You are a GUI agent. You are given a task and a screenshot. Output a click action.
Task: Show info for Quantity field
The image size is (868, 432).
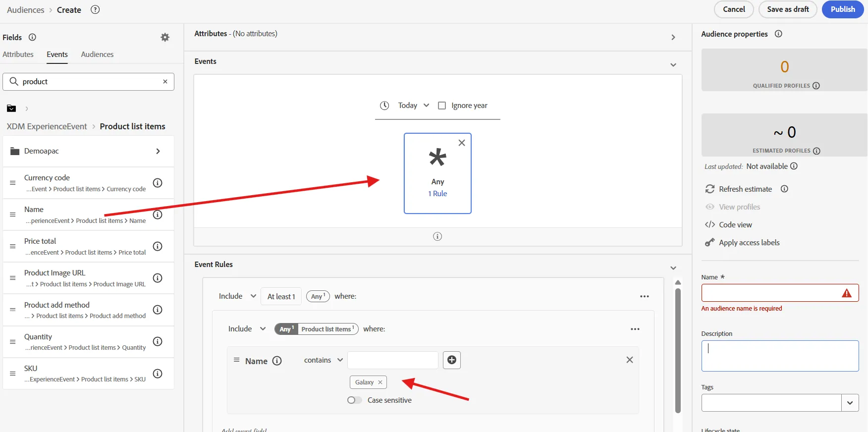pyautogui.click(x=158, y=341)
